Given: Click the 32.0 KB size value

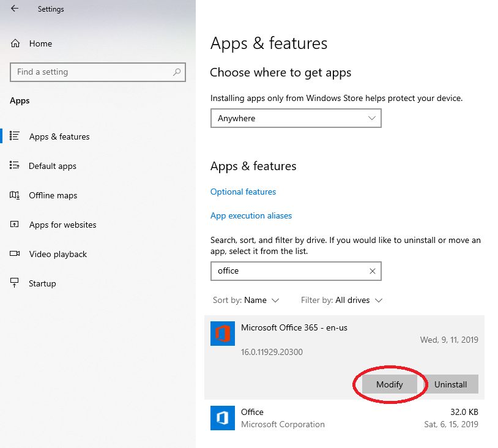Looking at the screenshot, I should (464, 412).
